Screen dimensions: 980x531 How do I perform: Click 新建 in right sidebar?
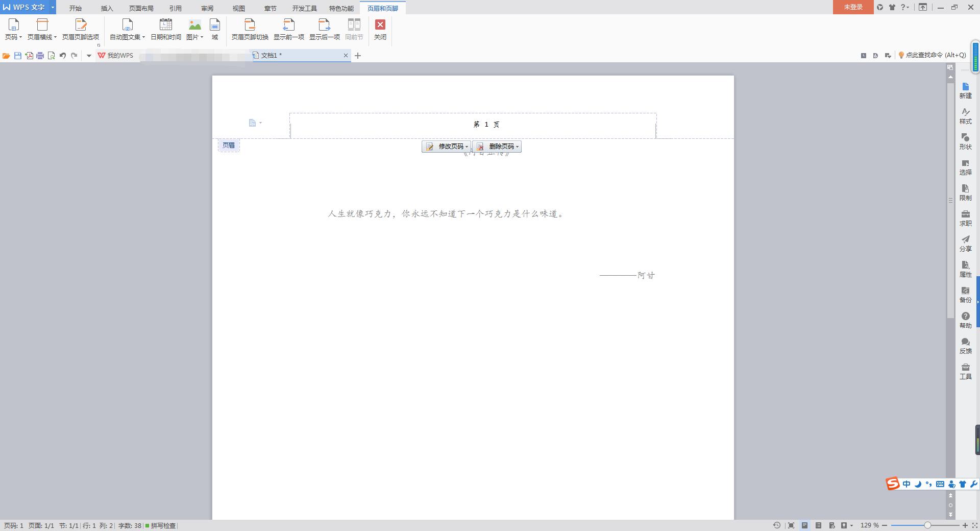(x=965, y=90)
